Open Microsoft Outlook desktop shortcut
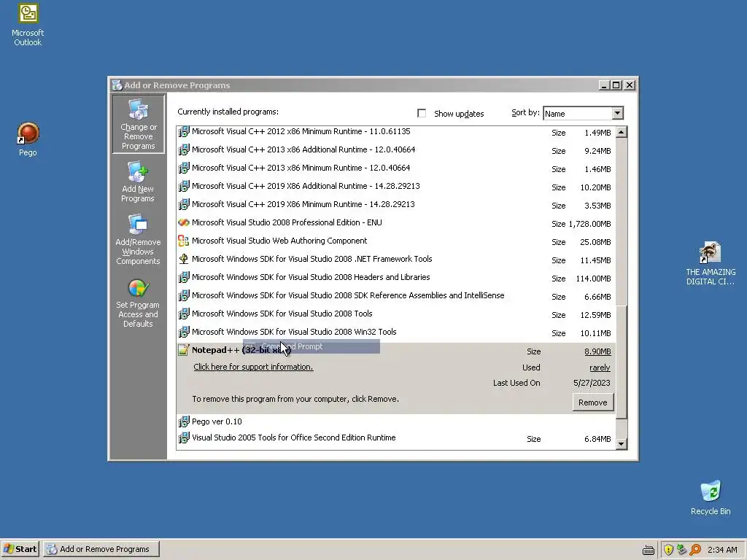Image resolution: width=747 pixels, height=560 pixels. coord(28,25)
